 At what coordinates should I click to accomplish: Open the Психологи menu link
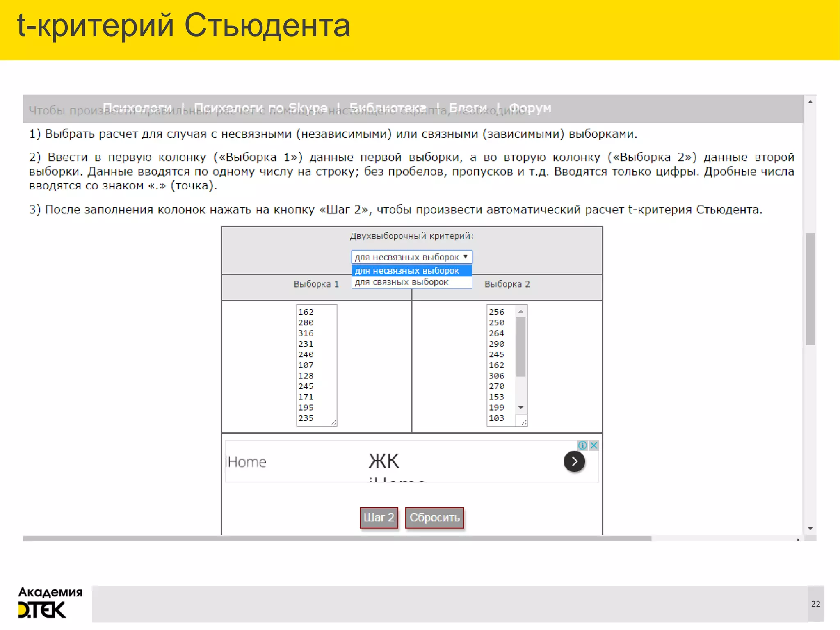[137, 108]
